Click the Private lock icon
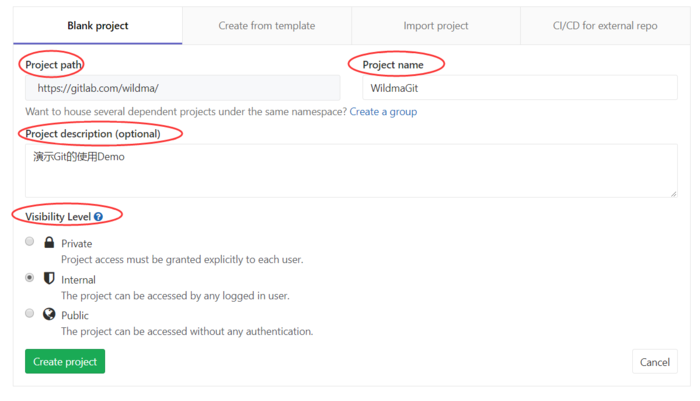The image size is (700, 401). 49,242
